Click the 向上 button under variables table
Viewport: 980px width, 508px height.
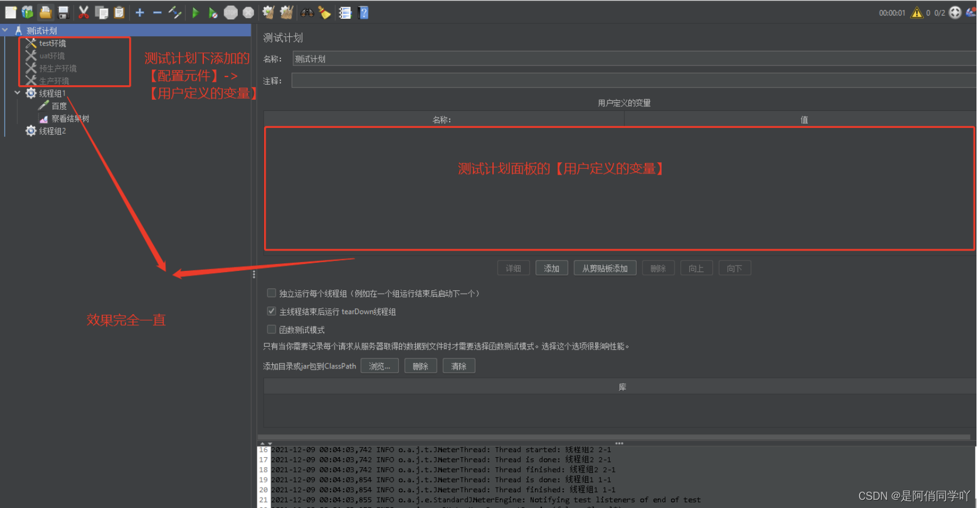tap(696, 268)
